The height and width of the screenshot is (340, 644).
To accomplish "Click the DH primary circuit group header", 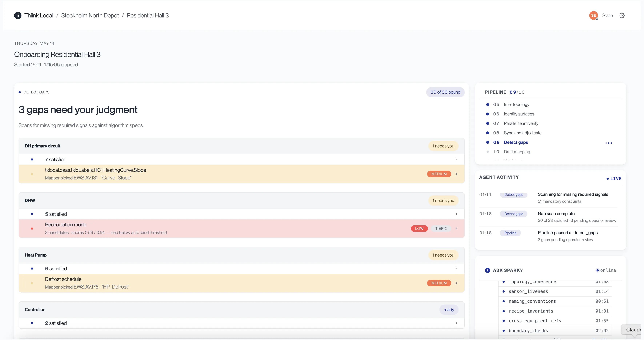I will pyautogui.click(x=241, y=146).
